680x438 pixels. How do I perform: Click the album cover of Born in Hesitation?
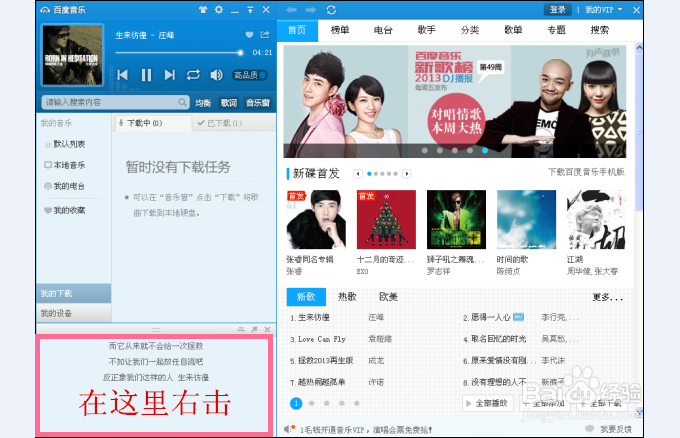(72, 55)
